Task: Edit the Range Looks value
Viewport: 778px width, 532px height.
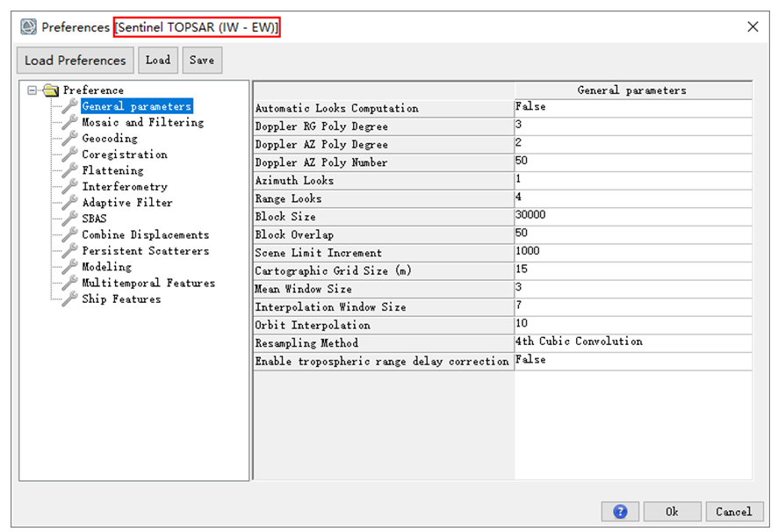Action: tap(633, 198)
